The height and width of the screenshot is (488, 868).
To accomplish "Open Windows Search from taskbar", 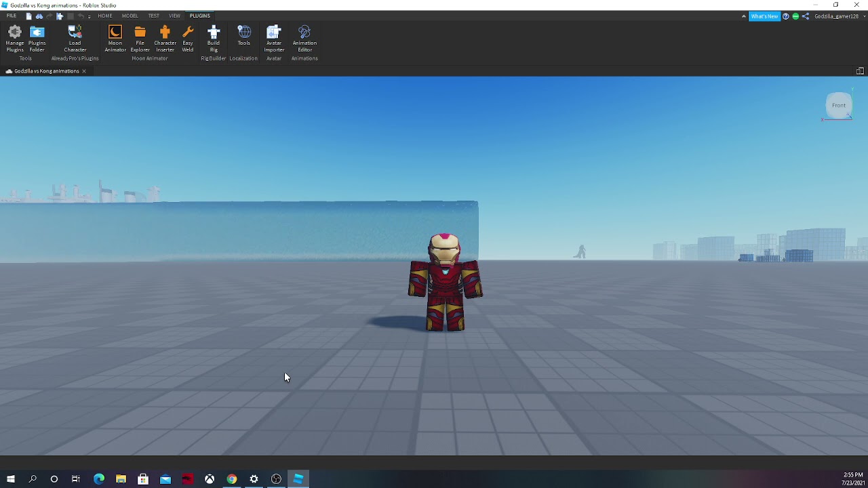I will point(33,479).
